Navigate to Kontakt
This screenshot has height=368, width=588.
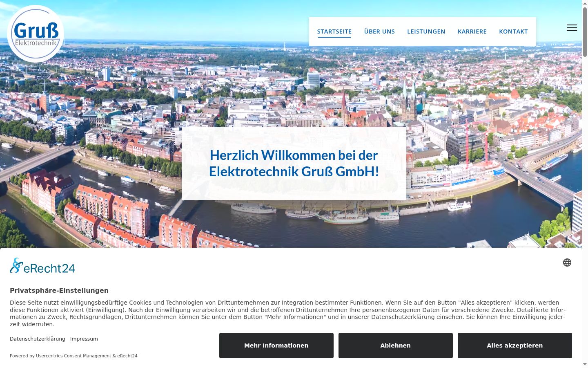click(513, 31)
